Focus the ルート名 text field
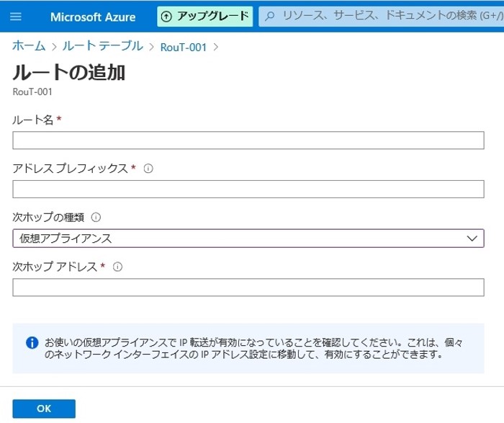Viewport: 504px width, 423px height. point(248,140)
